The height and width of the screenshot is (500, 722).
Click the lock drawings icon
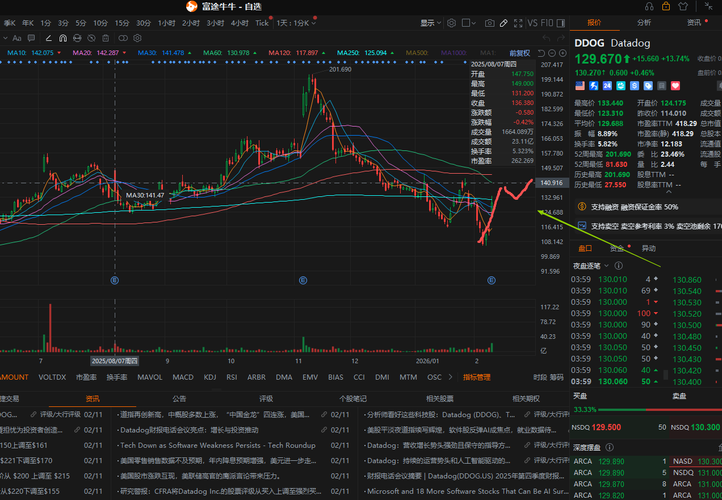click(x=77, y=38)
